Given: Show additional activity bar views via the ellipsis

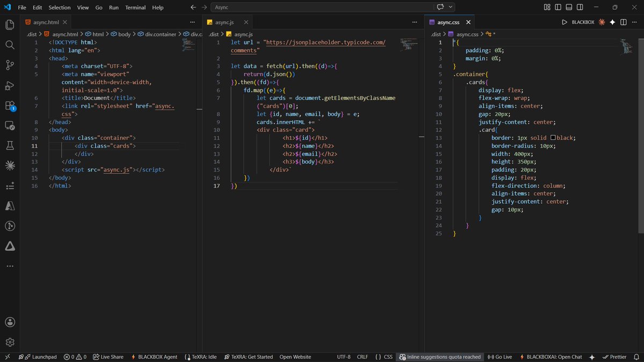Looking at the screenshot, I should pos(10,266).
